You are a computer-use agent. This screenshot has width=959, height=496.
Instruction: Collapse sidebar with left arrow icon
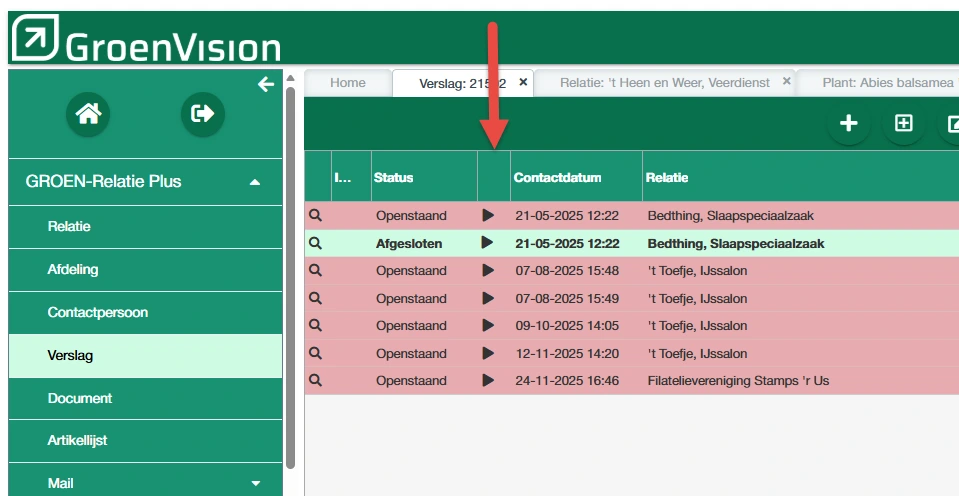pos(265,84)
